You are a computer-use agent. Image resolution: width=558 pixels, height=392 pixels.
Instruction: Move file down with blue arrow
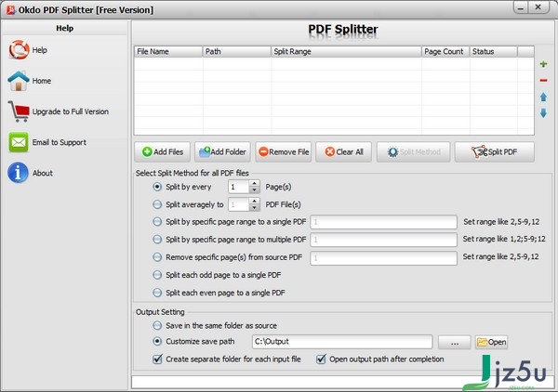543,113
